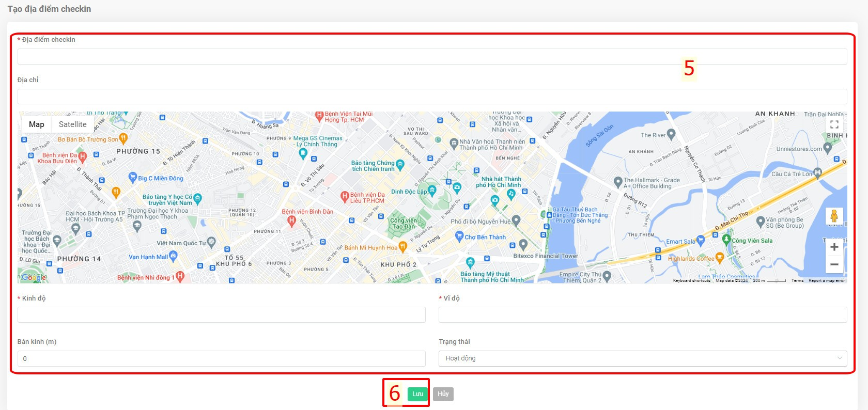Zoom out on the map
The height and width of the screenshot is (410, 868).
point(834,264)
